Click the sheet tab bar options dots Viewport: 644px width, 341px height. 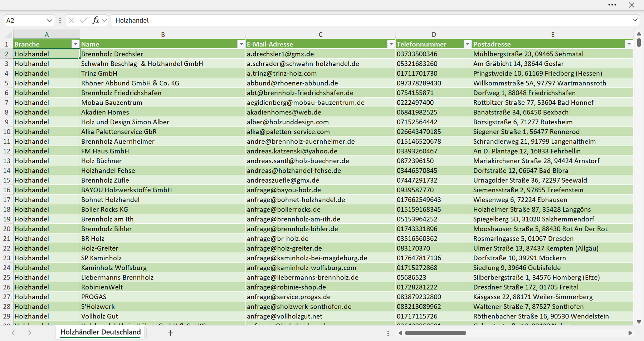pyautogui.click(x=388, y=333)
